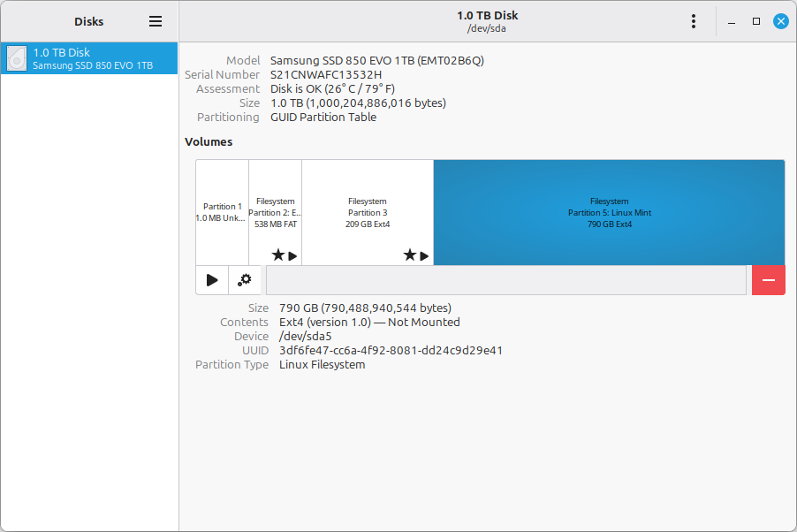The height and width of the screenshot is (532, 797).
Task: Close the Disks window
Action: point(781,21)
